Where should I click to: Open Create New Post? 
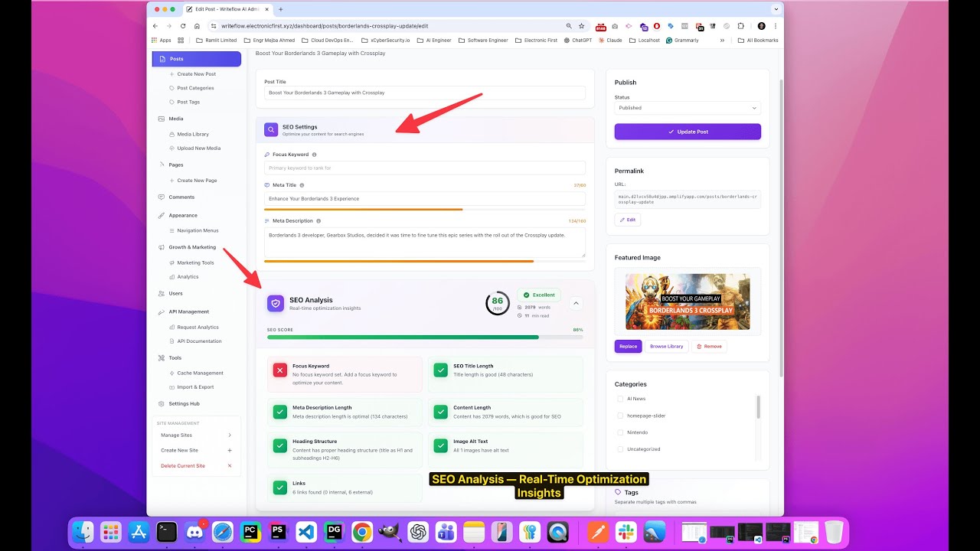[196, 74]
